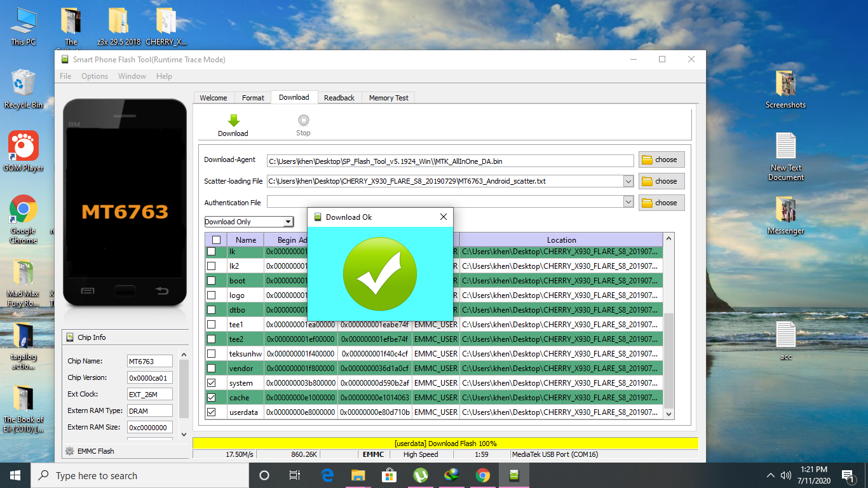Screen dimensions: 868x488
Task: Click the Stop icon in toolbar
Action: tap(303, 119)
